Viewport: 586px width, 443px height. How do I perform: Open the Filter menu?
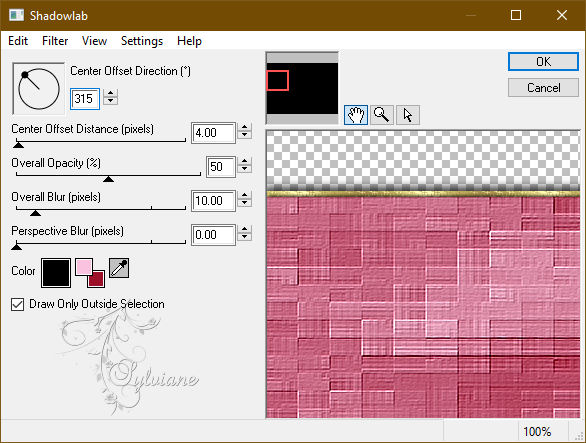pos(55,41)
